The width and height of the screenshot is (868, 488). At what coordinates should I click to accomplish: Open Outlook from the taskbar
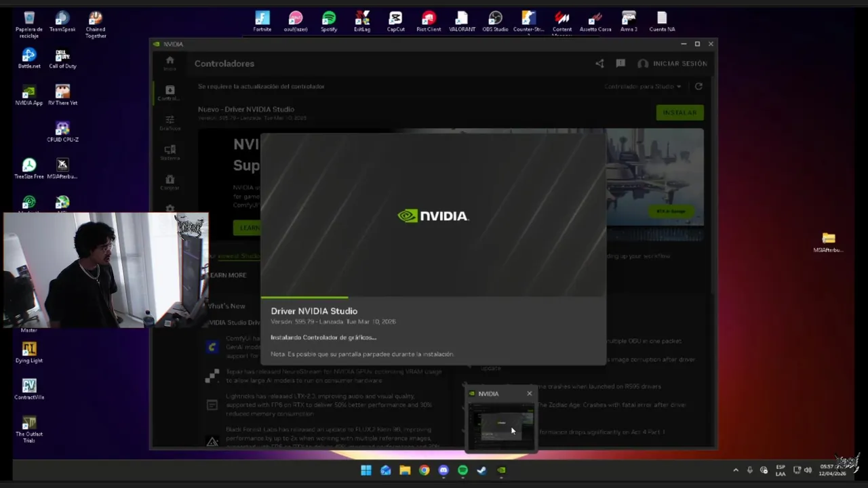click(x=386, y=470)
